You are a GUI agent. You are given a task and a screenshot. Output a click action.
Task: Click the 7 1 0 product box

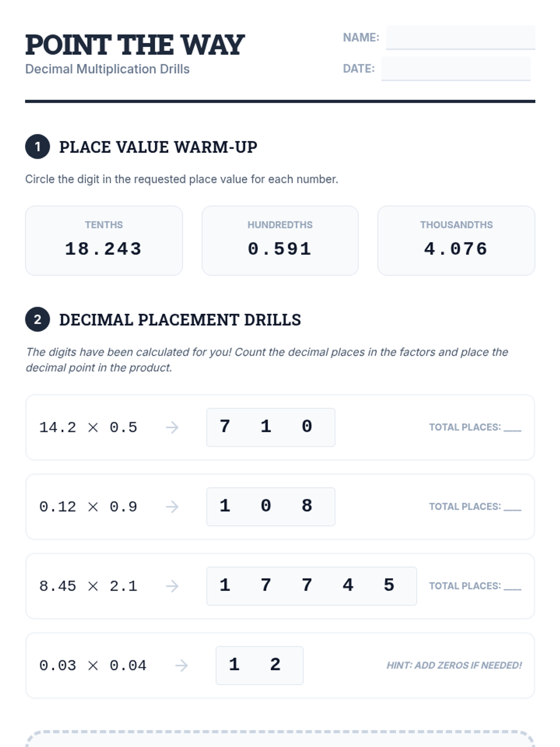point(271,427)
